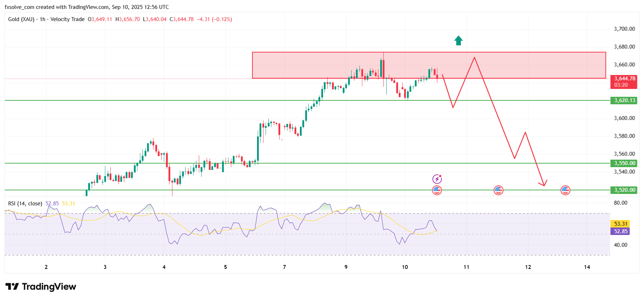Screen dimensions: 644x300
Task: Click the green up arrow above resistance zone
Action: click(x=458, y=41)
